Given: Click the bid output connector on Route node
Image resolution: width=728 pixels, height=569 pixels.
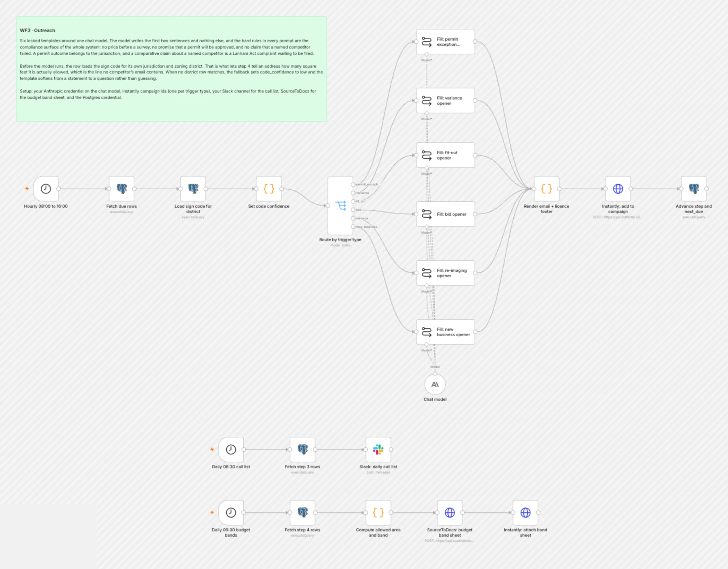Looking at the screenshot, I should pos(353,210).
